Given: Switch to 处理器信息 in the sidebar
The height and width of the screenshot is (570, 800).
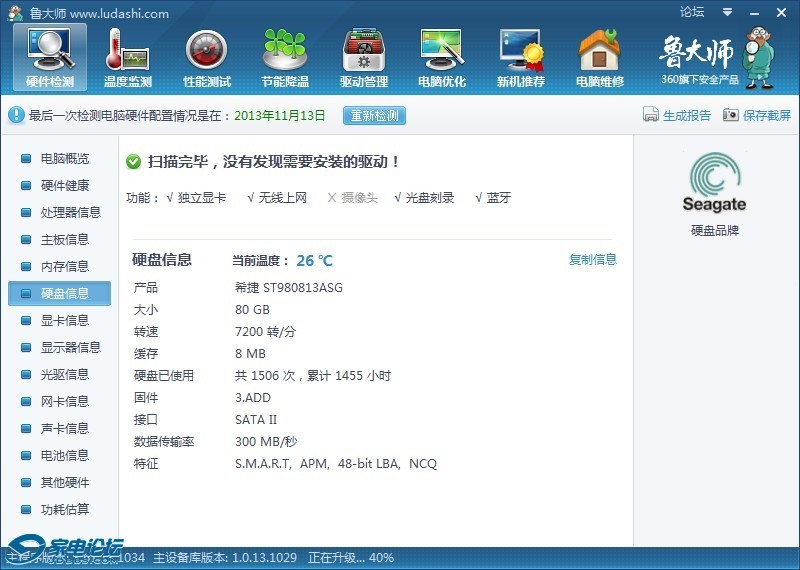Looking at the screenshot, I should [x=70, y=213].
